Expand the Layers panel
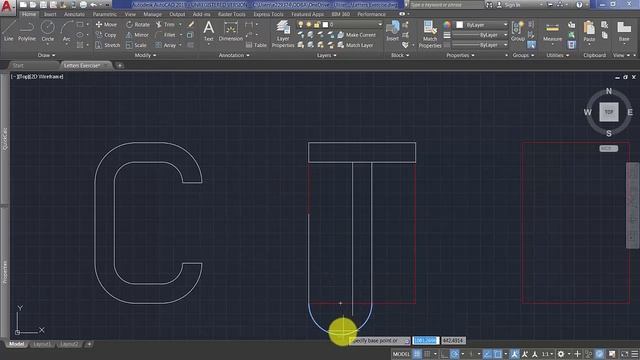Viewport: 640px width, 360px height. coord(327,55)
